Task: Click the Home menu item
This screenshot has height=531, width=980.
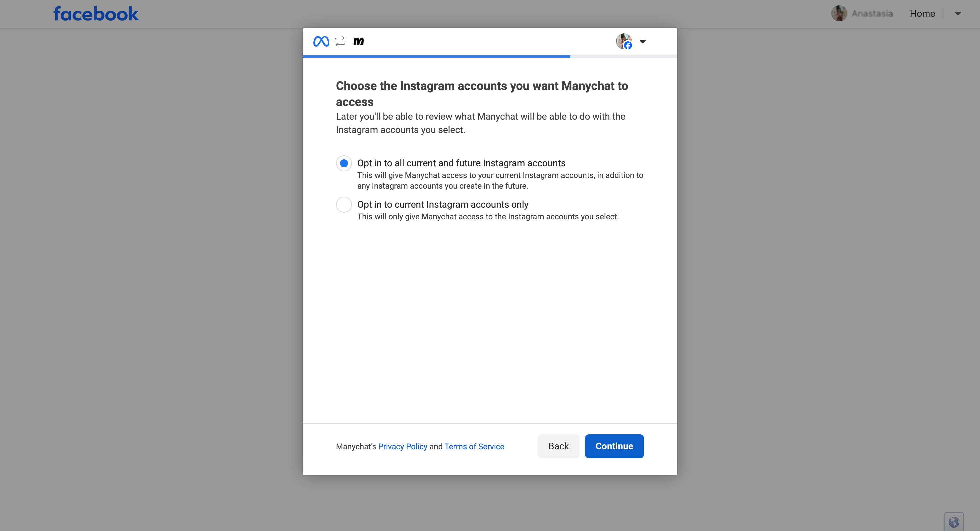Action: click(922, 13)
